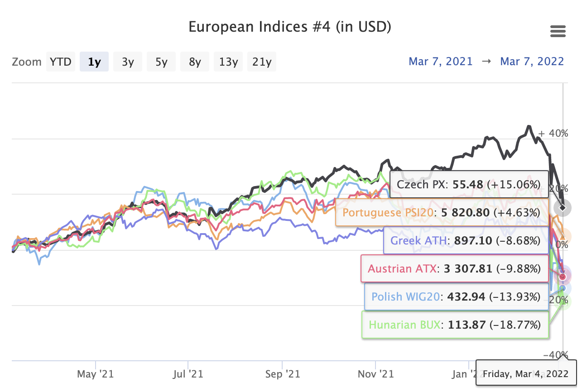Click the Austrian ATX circle marker
The height and width of the screenshot is (392, 587).
pyautogui.click(x=563, y=276)
